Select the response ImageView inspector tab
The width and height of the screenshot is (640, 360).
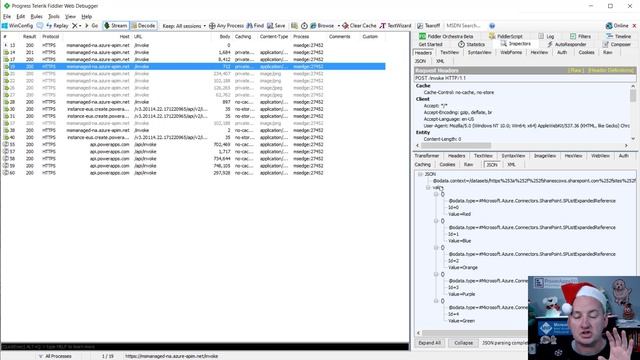click(545, 156)
